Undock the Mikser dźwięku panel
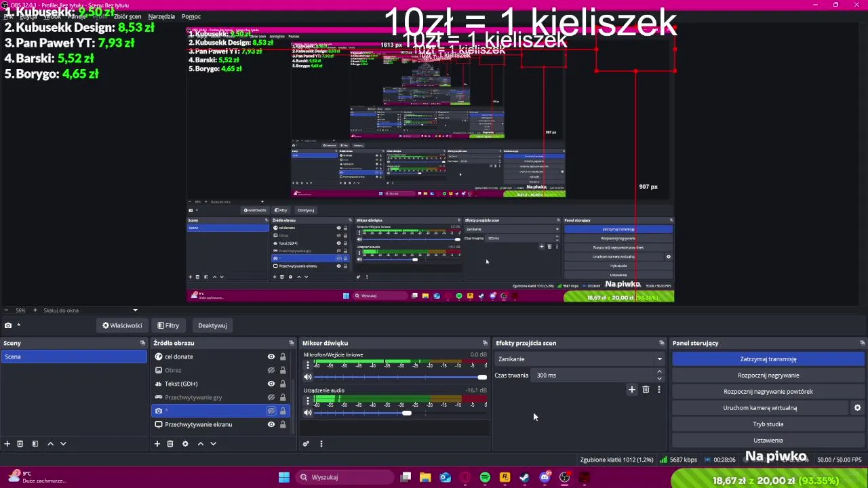This screenshot has width=868, height=488. [x=485, y=343]
